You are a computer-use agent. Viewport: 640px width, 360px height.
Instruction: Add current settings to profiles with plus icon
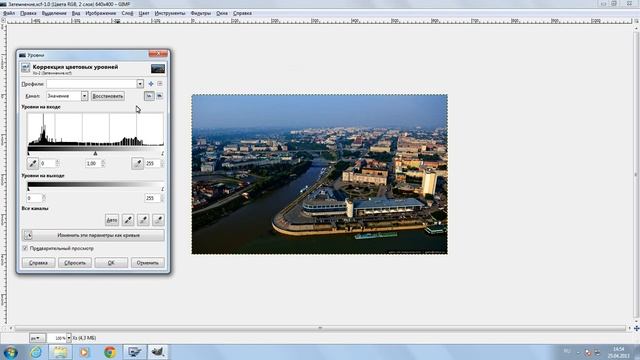151,84
